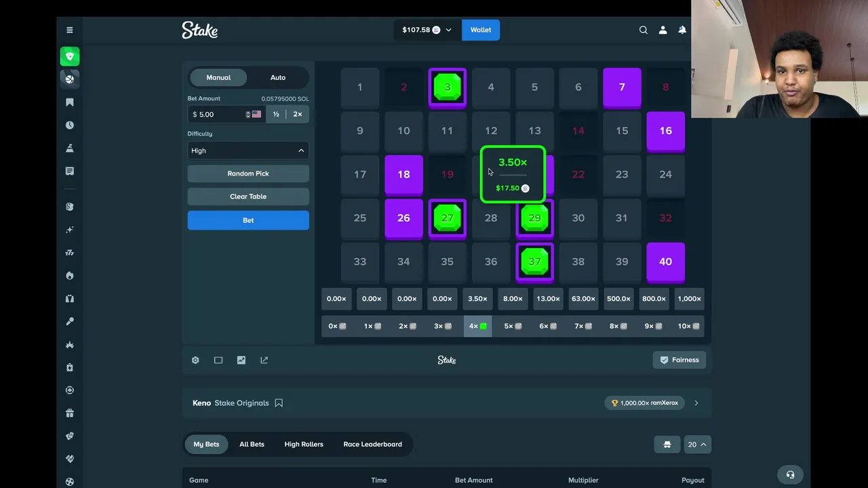Image resolution: width=868 pixels, height=488 pixels.
Task: Adjust bet amount stepper arrows
Action: point(248,115)
